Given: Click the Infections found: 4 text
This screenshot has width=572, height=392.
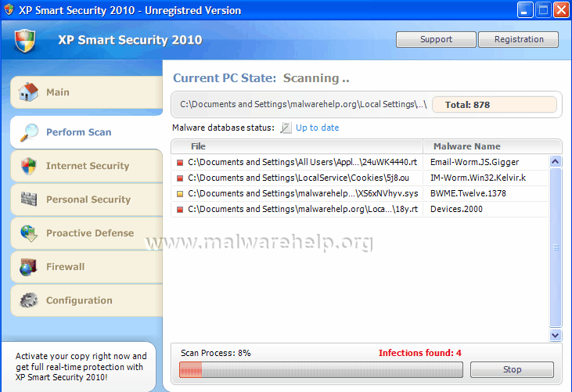Looking at the screenshot, I should click(420, 353).
